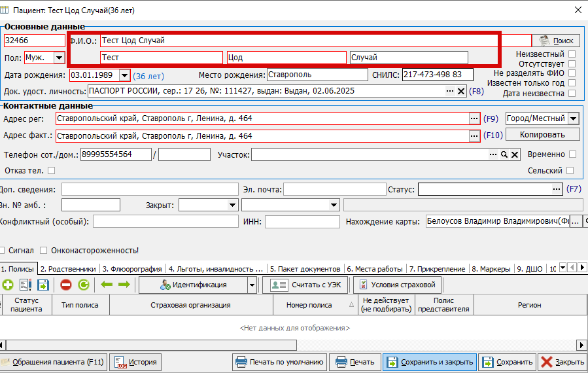This screenshot has width=588, height=373.
Task: Click the Место рождения field
Action: coord(317,75)
